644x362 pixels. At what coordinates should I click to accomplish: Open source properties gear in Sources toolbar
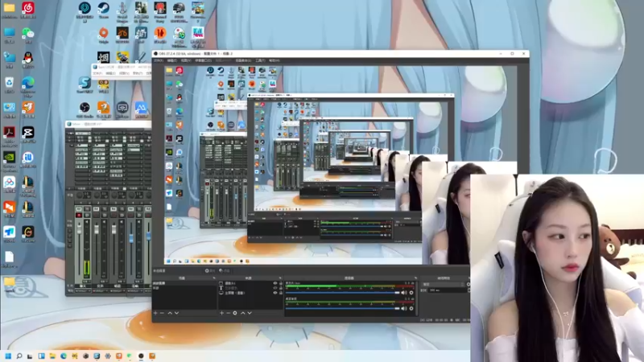pyautogui.click(x=235, y=313)
